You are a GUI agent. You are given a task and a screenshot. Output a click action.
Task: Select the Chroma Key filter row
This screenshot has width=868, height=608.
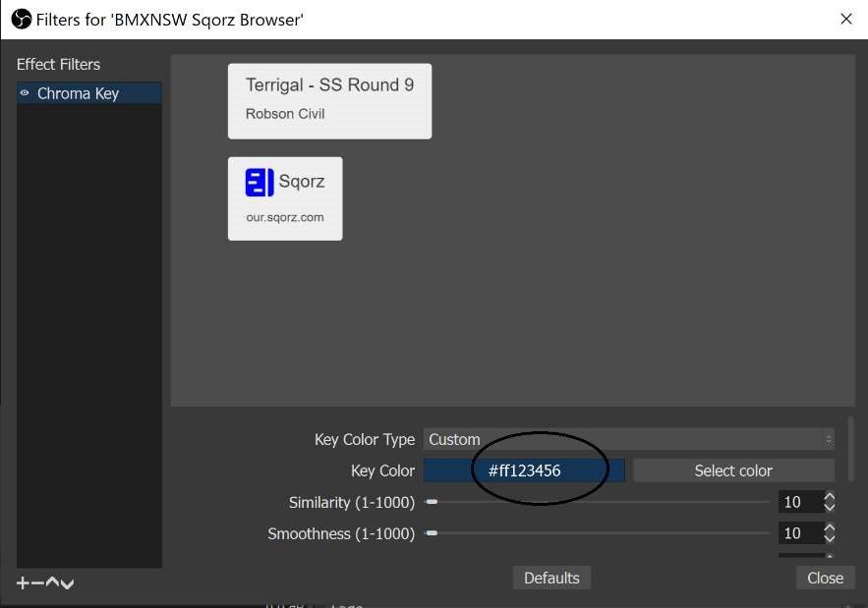pyautogui.click(x=89, y=93)
